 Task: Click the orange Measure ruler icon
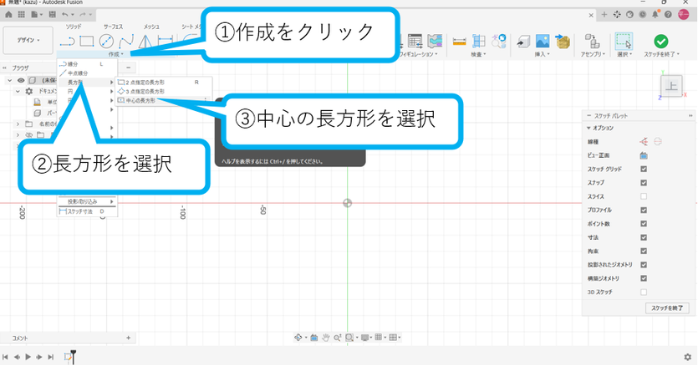tap(459, 42)
